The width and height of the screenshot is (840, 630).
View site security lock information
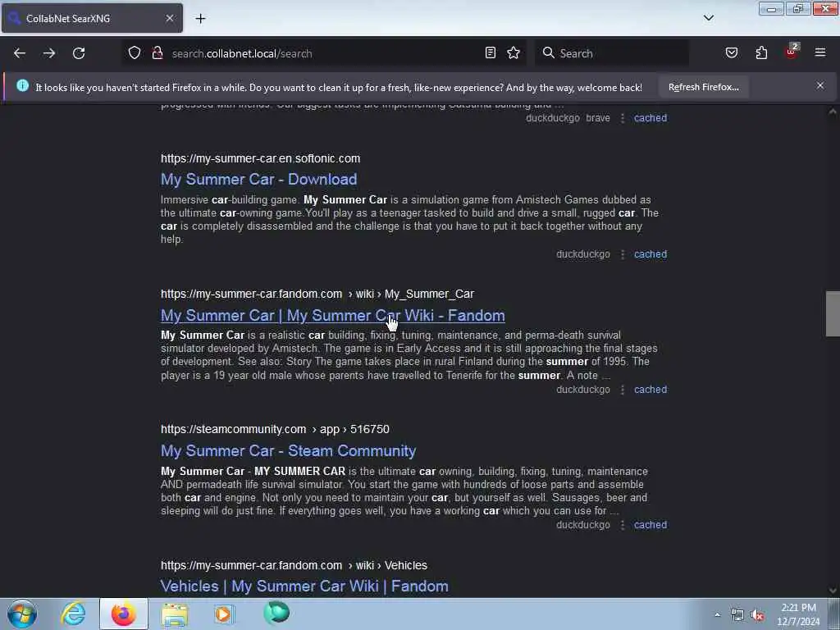(x=157, y=53)
